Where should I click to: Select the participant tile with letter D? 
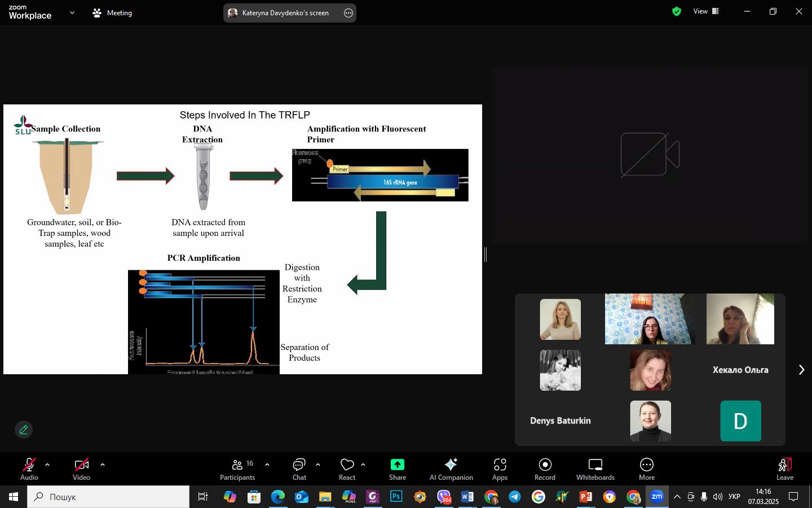(740, 421)
